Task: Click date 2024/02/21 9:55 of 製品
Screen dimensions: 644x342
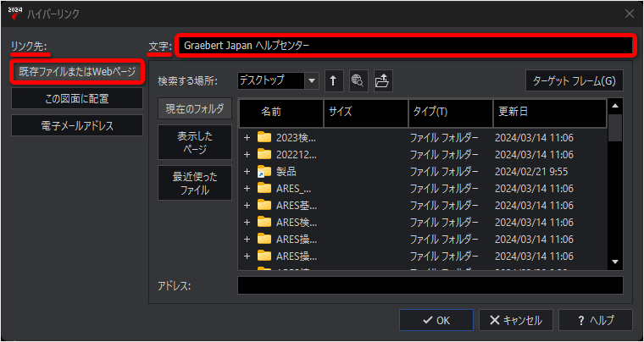Action: pyautogui.click(x=531, y=171)
